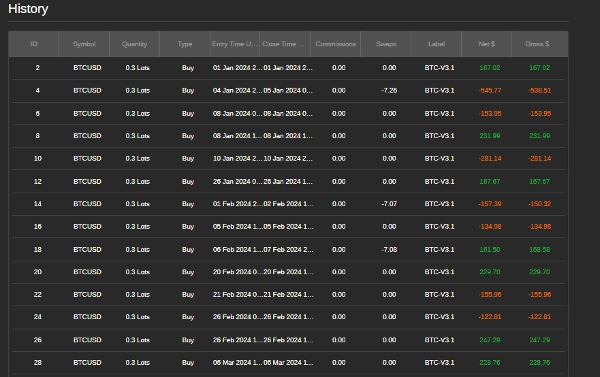Sort by the Commissions column header
Viewport: 600px width, 377px height.
pyautogui.click(x=336, y=44)
